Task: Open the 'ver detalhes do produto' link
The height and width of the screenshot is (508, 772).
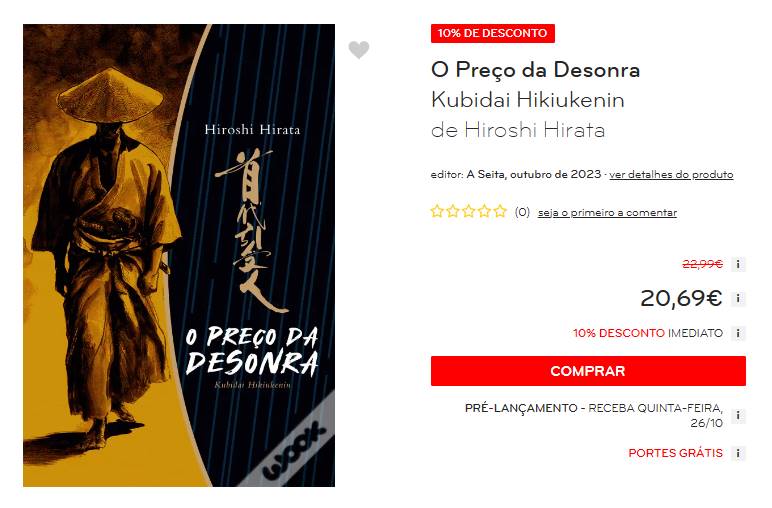Action: coord(671,174)
